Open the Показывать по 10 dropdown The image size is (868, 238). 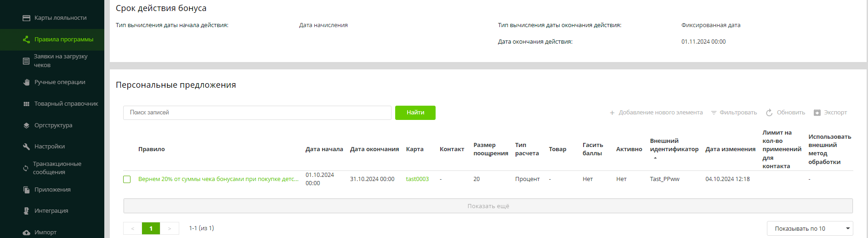(809, 228)
